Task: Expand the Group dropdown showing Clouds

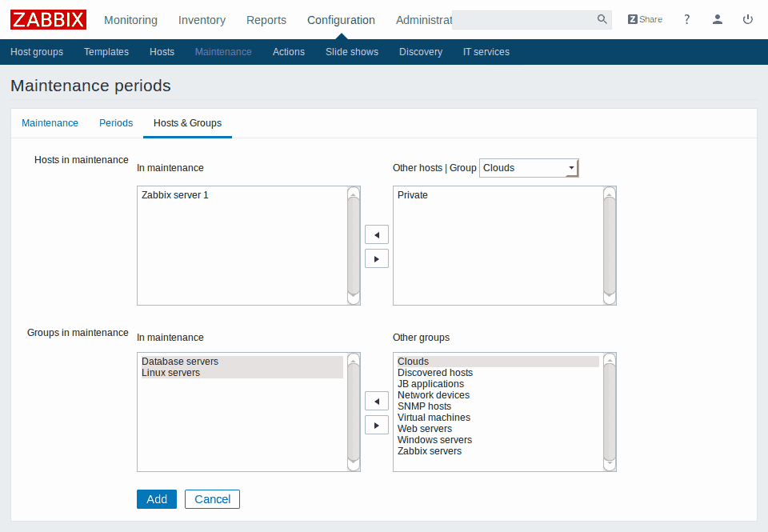Action: pyautogui.click(x=528, y=168)
